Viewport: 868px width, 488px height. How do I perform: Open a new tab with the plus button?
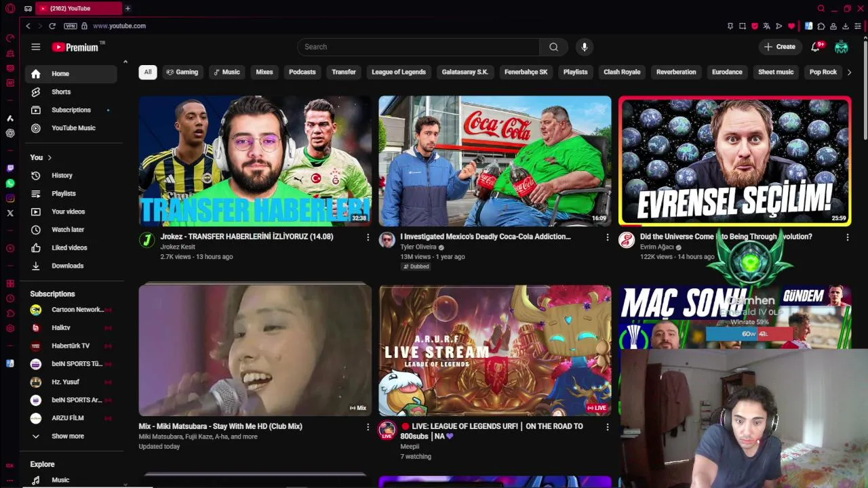[127, 8]
